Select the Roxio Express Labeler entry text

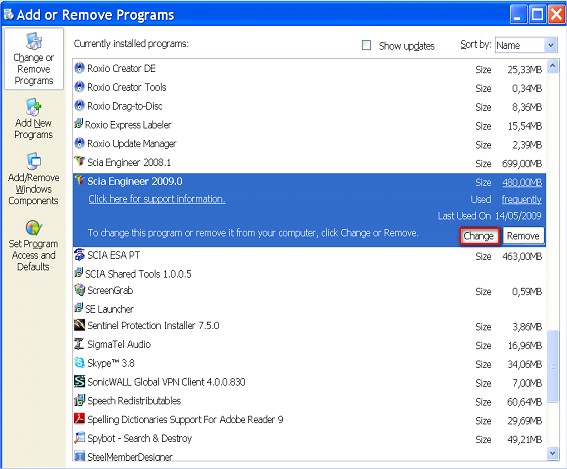(128, 125)
